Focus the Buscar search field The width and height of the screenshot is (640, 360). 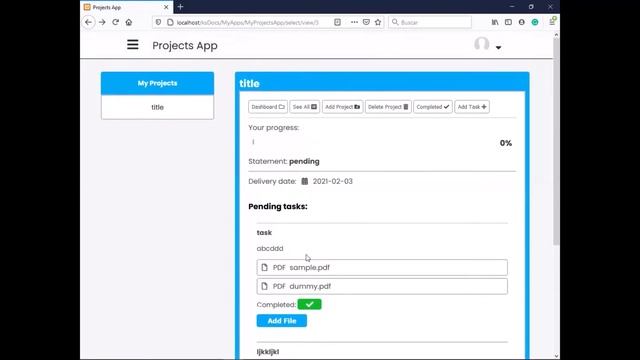(430, 22)
